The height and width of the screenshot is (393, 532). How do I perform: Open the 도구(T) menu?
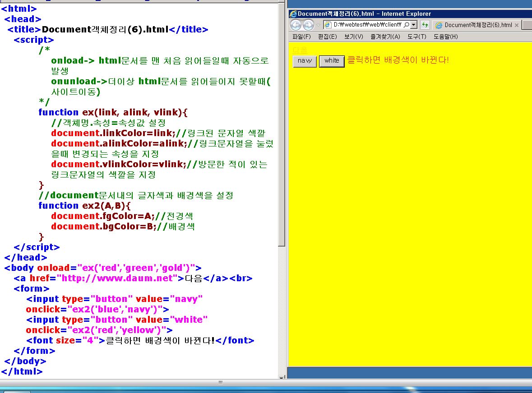tap(416, 37)
